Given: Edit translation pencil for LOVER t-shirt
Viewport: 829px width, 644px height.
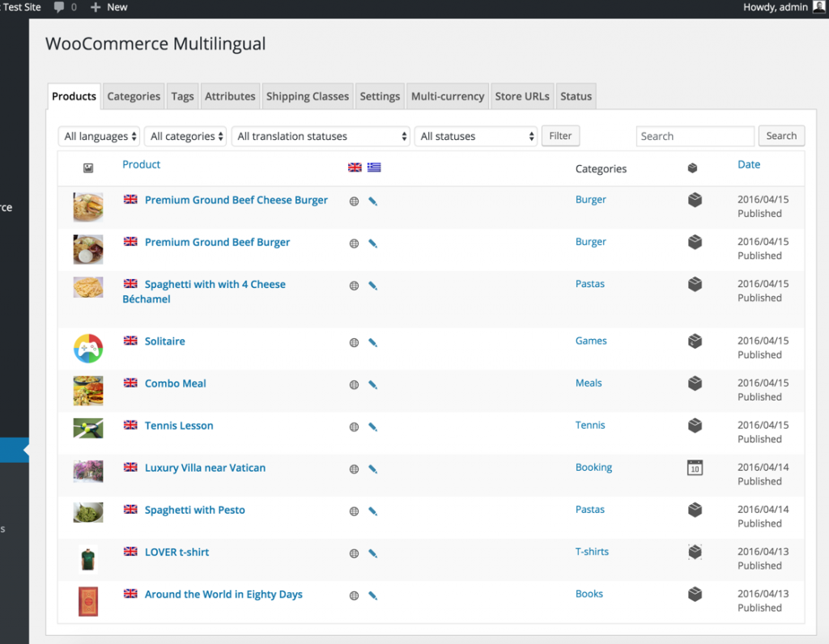Looking at the screenshot, I should click(372, 553).
